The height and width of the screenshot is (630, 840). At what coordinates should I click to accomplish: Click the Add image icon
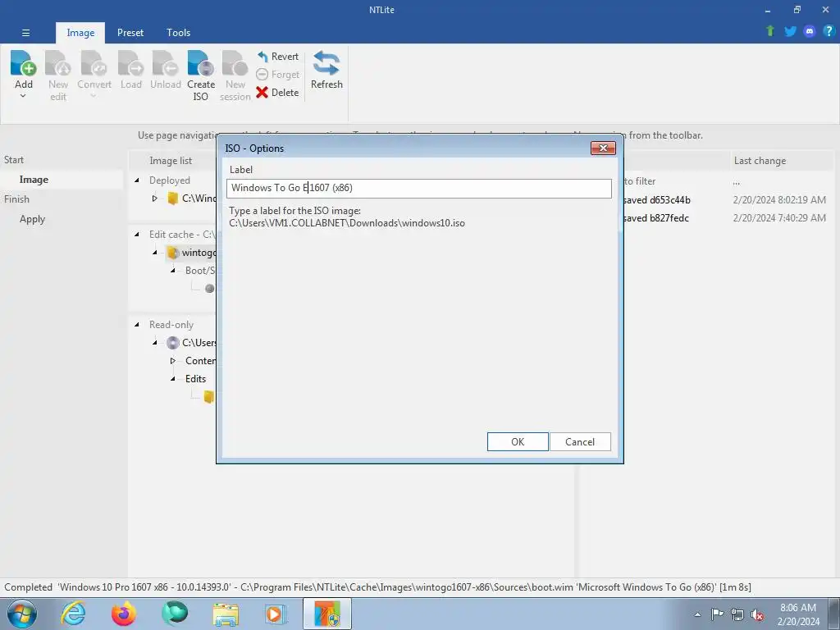(x=23, y=63)
